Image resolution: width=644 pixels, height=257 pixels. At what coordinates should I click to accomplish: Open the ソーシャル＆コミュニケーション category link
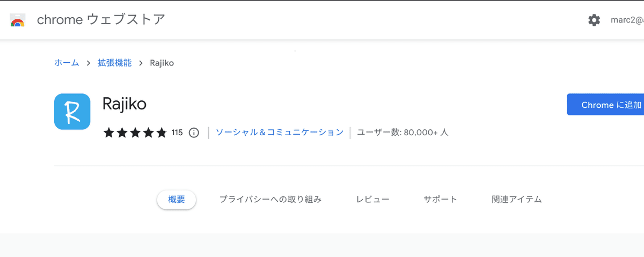coord(279,132)
